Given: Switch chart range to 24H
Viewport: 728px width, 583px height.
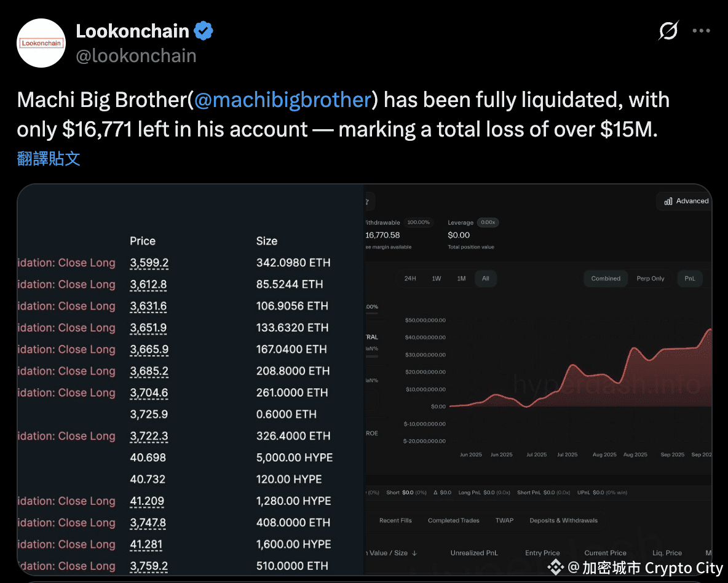Looking at the screenshot, I should click(410, 279).
